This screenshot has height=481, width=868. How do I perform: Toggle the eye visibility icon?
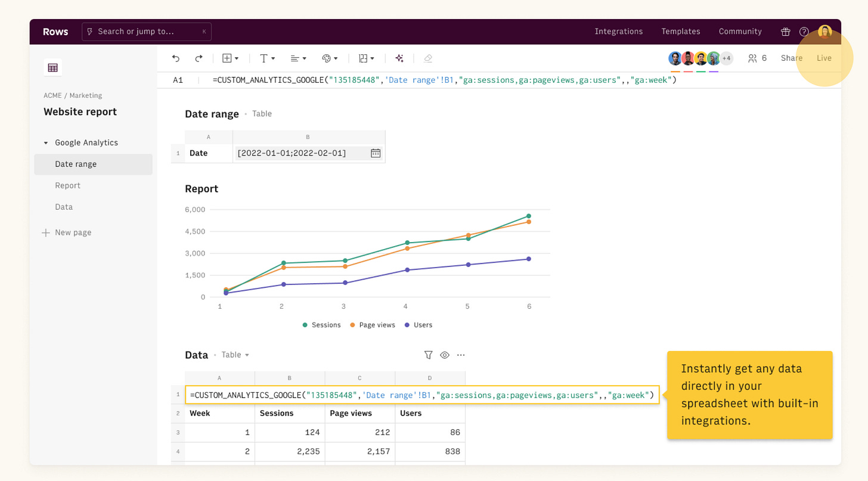coord(444,355)
